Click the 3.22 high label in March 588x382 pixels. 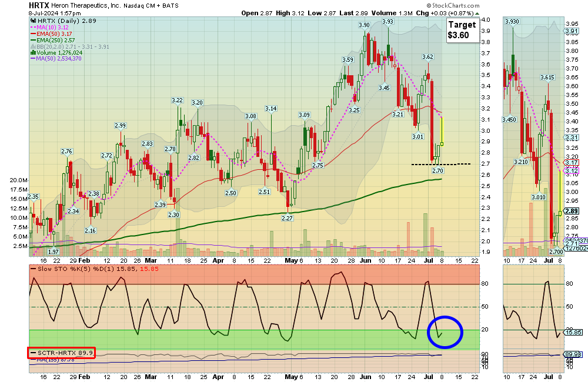pos(177,100)
